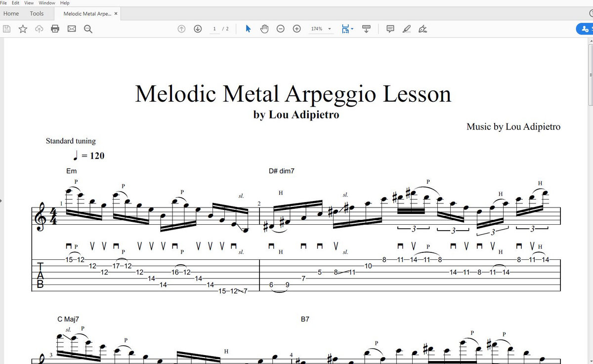This screenshot has height=364, width=593.
Task: Open the page fit options dropdown arrow
Action: [x=353, y=29]
